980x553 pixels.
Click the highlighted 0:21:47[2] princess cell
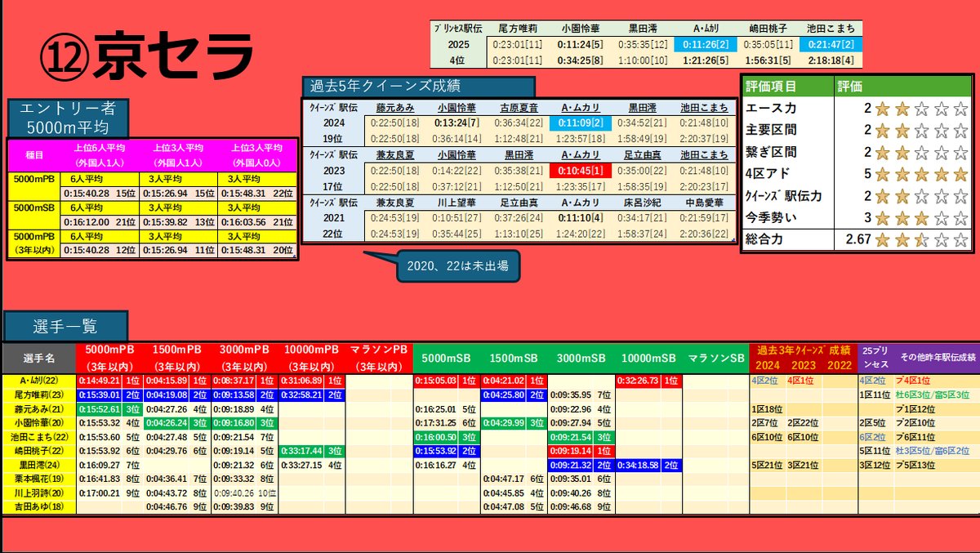click(830, 45)
